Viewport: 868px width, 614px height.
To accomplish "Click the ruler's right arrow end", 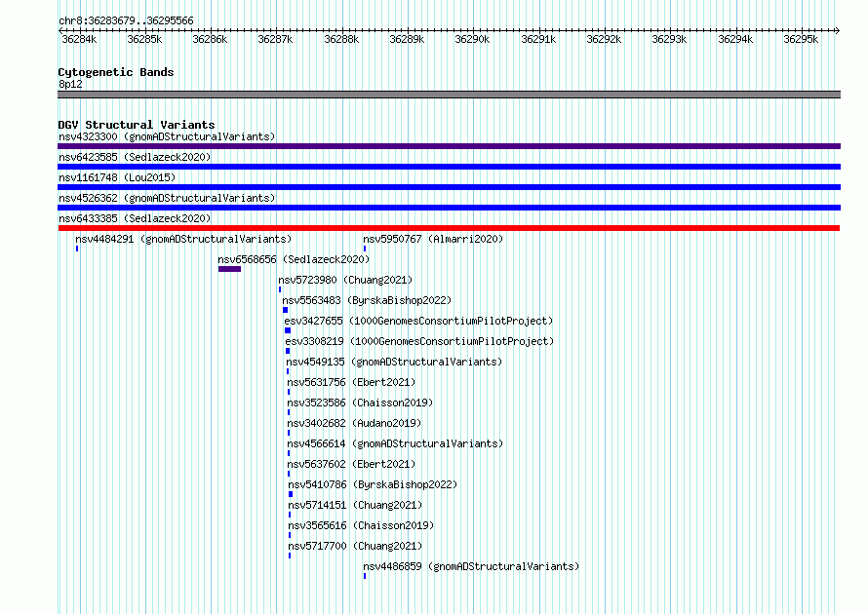I will click(838, 30).
